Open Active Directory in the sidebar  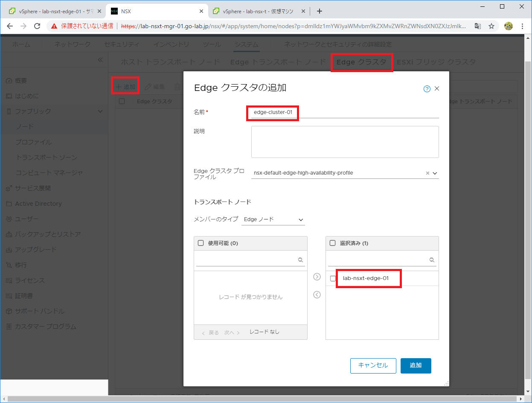click(x=38, y=204)
